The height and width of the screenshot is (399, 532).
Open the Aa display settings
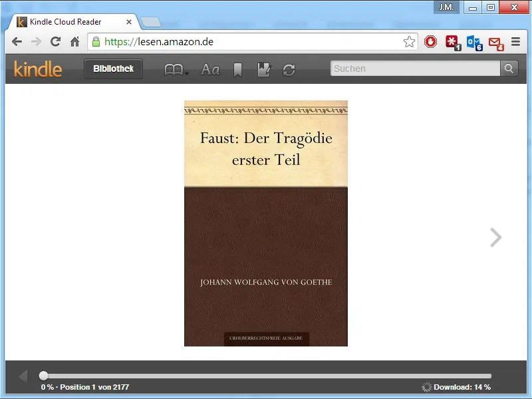(210, 69)
